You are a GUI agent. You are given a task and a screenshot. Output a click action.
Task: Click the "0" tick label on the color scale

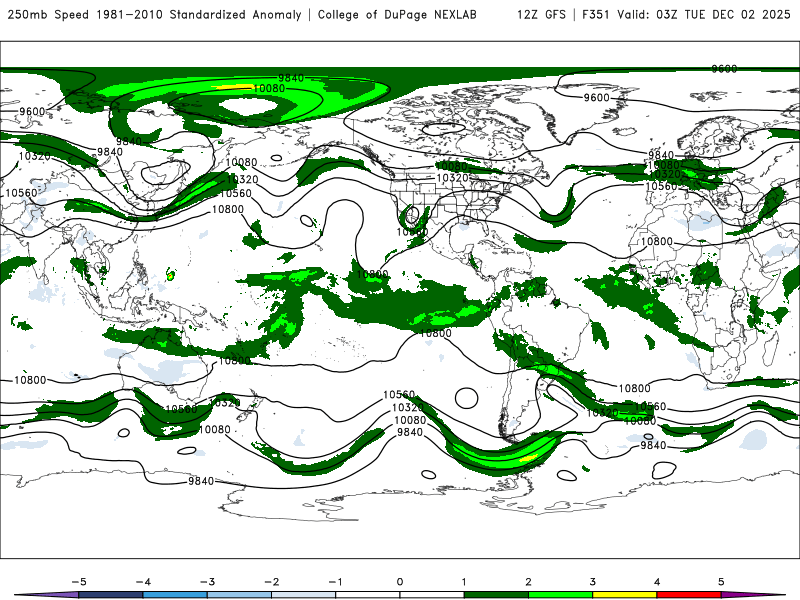(x=400, y=582)
